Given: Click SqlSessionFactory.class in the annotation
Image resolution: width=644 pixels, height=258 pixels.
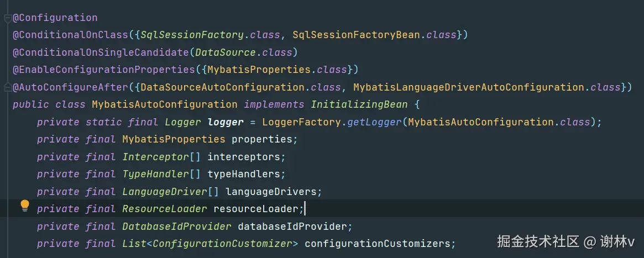Looking at the screenshot, I should 211,35.
